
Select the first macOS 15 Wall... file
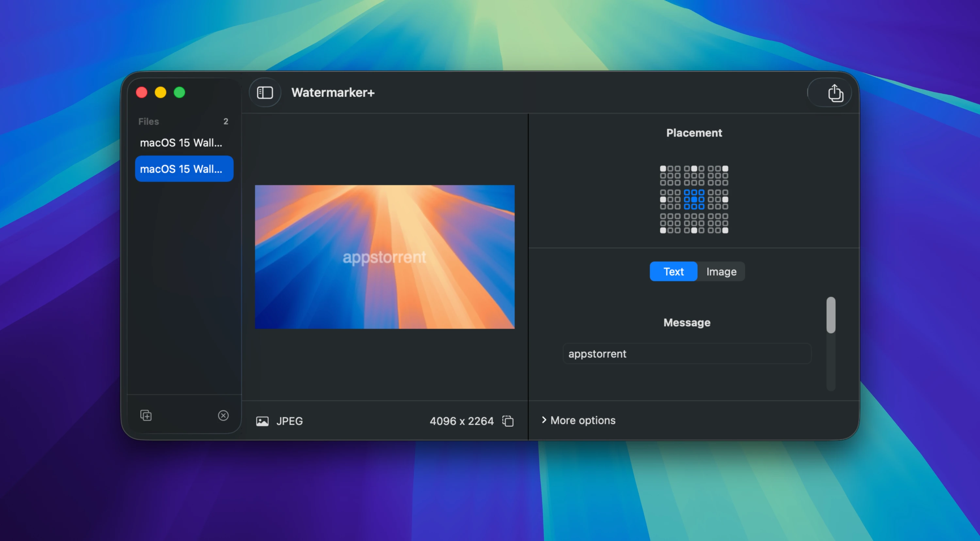[184, 143]
